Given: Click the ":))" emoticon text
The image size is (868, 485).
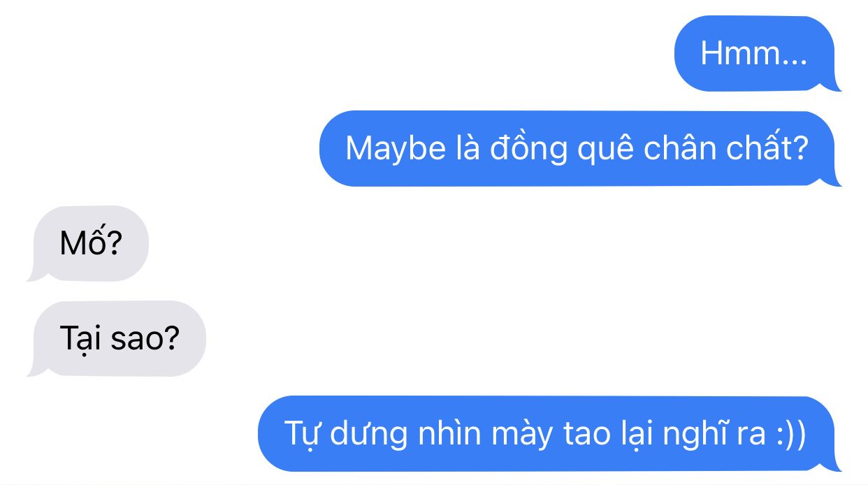Looking at the screenshot, I should click(791, 435).
